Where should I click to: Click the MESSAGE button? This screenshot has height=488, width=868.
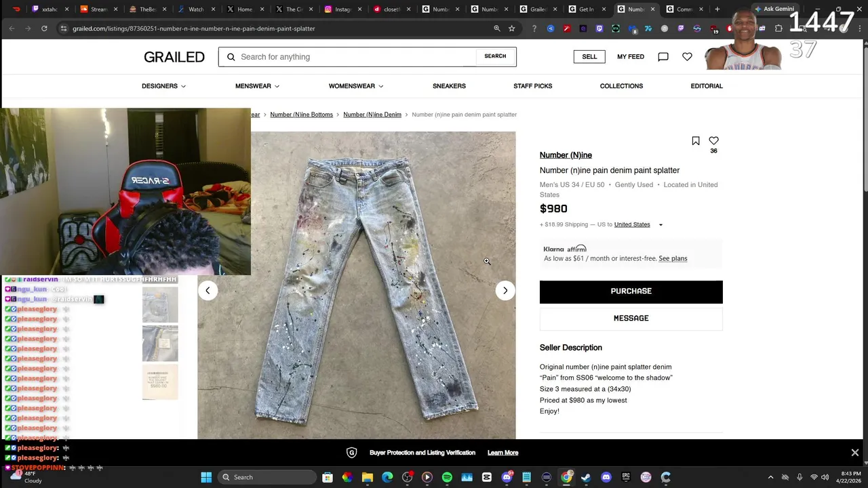[x=631, y=319]
